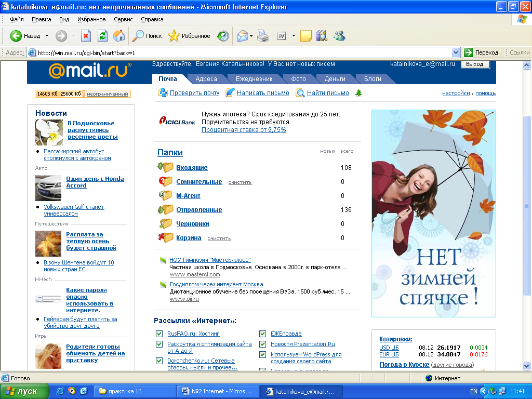The height and width of the screenshot is (399, 532).
Task: Open the Справка menu
Action: click(152, 19)
